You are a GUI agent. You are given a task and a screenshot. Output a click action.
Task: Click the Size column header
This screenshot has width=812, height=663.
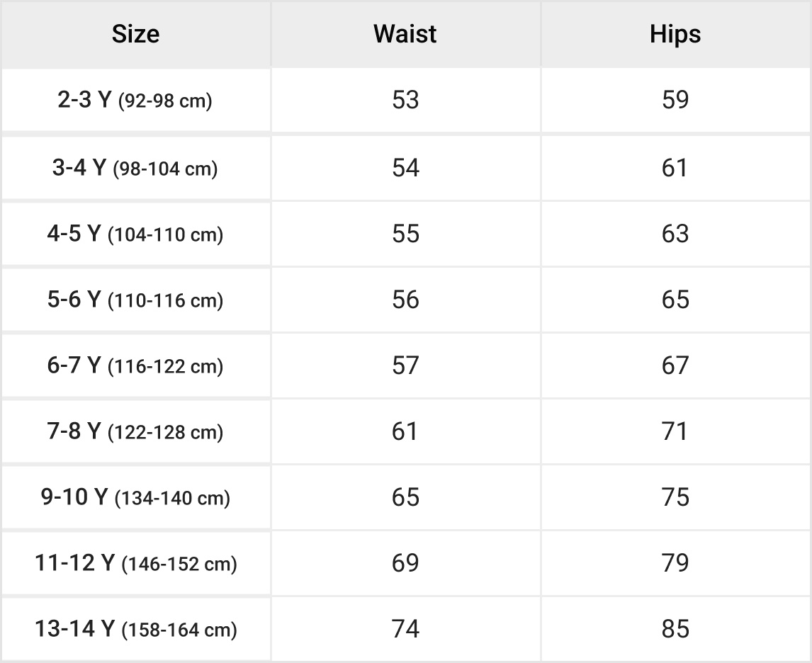(135, 34)
